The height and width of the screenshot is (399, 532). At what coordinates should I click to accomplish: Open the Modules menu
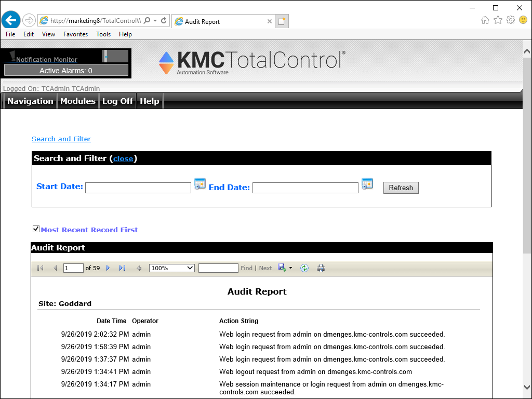[77, 101]
